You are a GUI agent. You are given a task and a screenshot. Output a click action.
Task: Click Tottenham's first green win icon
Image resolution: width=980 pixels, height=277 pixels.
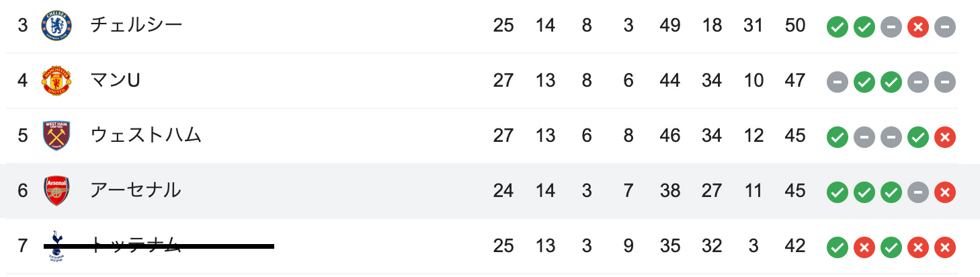837,248
